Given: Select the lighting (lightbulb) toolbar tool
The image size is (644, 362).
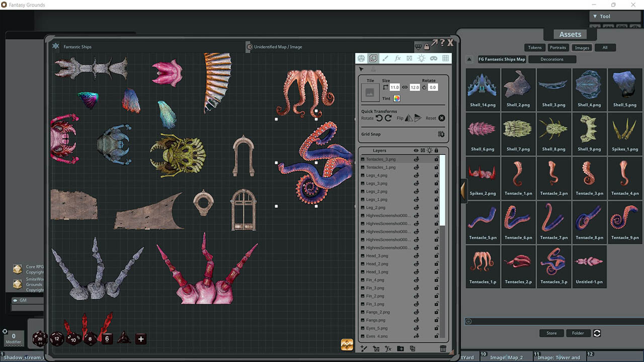Looking at the screenshot, I should click(x=422, y=58).
